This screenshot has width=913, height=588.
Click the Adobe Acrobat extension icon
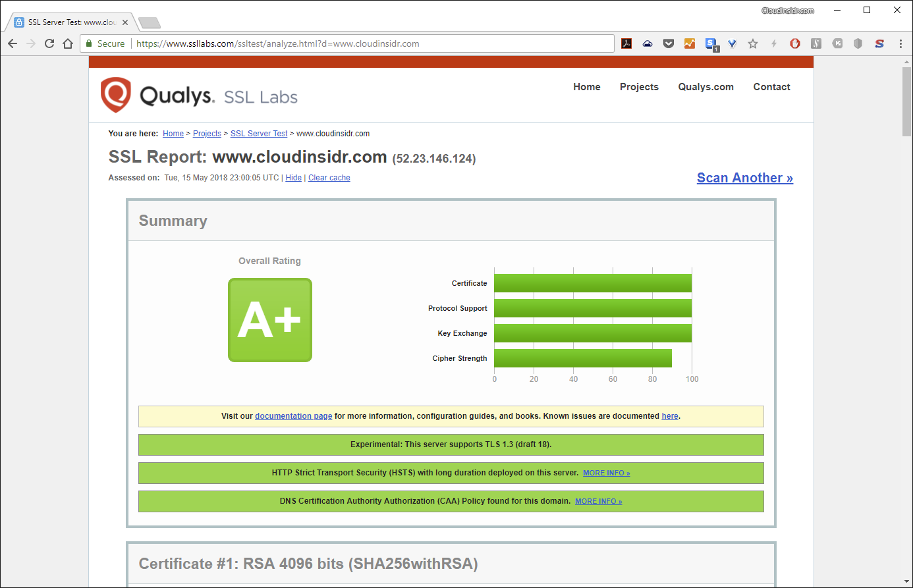(626, 43)
